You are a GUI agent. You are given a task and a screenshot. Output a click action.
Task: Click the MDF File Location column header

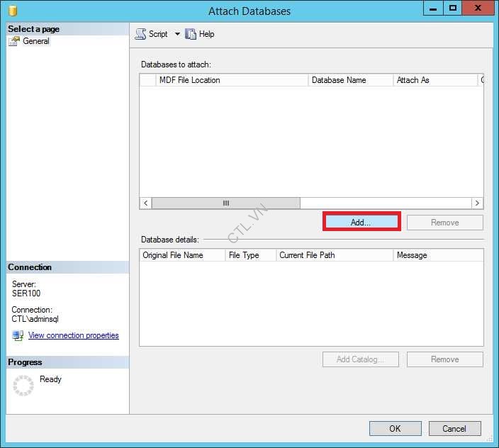click(232, 80)
